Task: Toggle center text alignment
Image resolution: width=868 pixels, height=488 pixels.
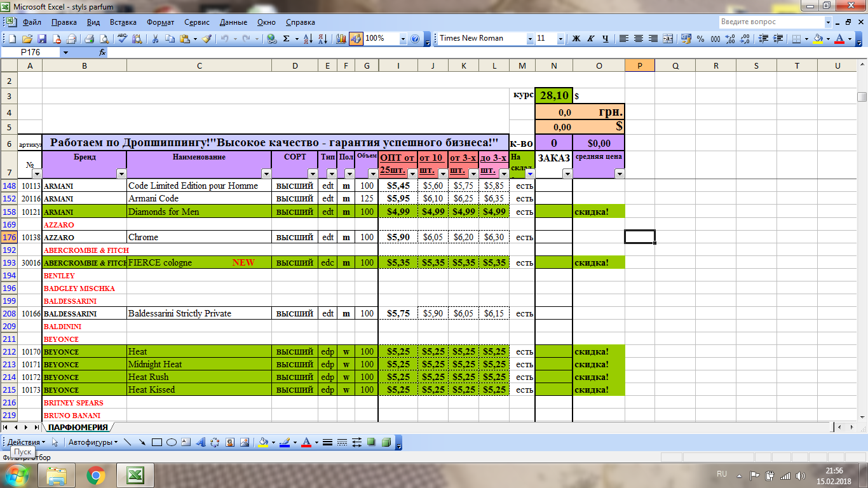Action: (639, 39)
